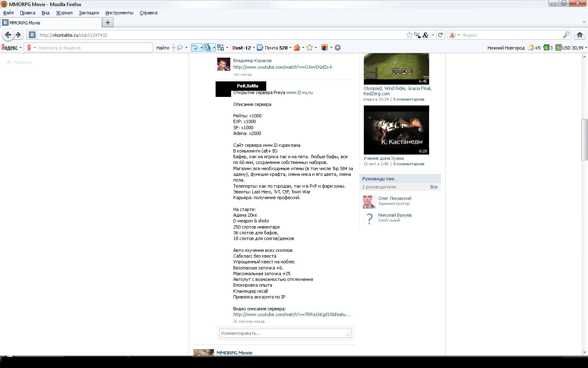
Task: Open the chat bubble dropdown arrow
Action: point(186,48)
